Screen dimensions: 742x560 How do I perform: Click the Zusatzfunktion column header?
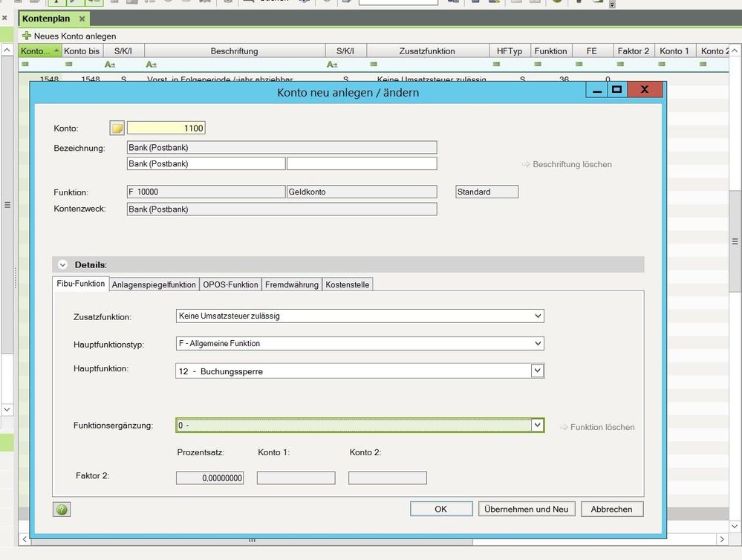click(427, 51)
